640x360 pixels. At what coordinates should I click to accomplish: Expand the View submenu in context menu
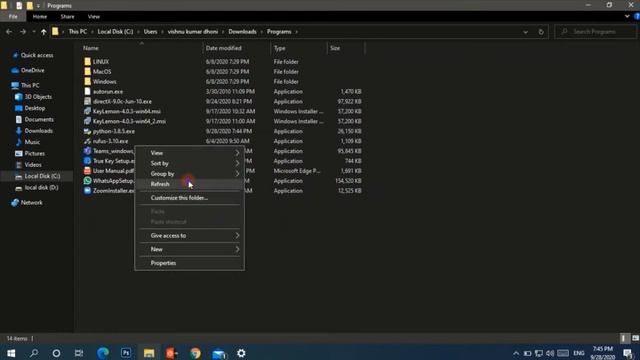click(x=189, y=153)
